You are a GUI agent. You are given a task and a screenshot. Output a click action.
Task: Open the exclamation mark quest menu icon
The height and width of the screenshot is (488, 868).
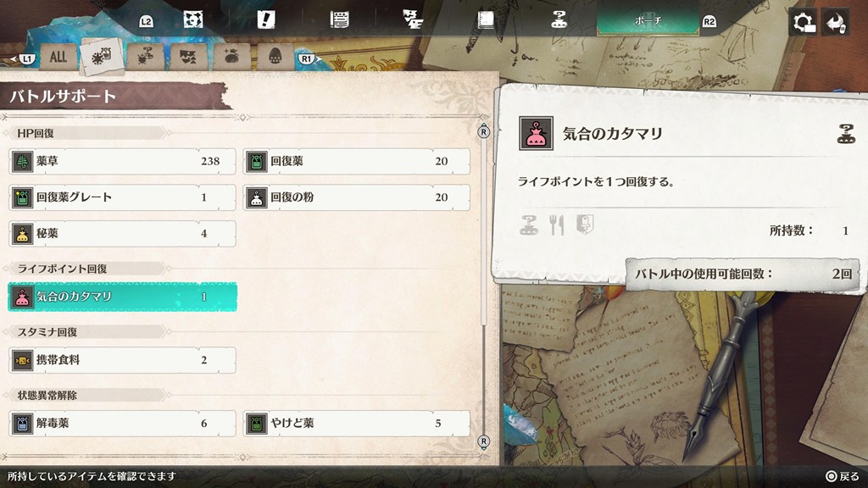point(265,20)
